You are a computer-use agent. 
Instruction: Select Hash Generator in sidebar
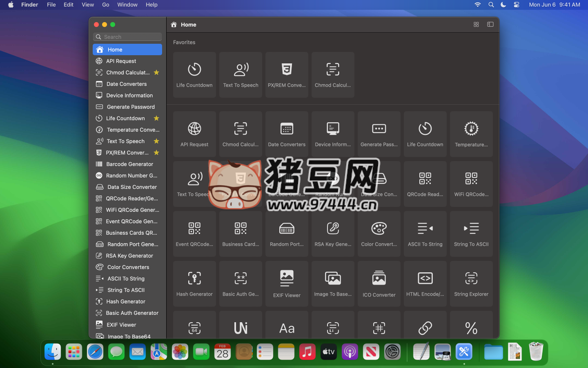127,301
